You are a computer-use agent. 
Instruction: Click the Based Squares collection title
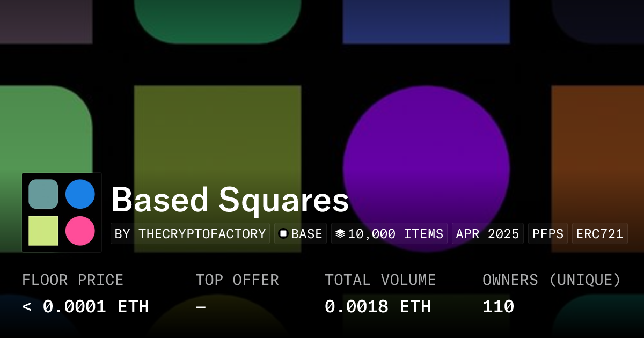[x=230, y=200]
